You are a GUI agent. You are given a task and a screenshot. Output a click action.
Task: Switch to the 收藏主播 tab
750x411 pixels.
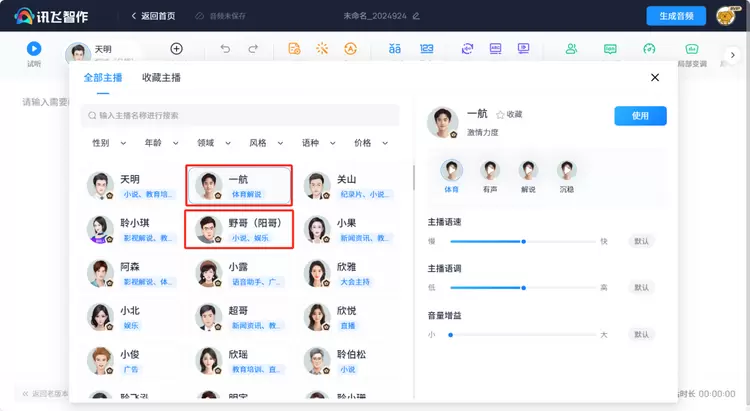tap(161, 77)
